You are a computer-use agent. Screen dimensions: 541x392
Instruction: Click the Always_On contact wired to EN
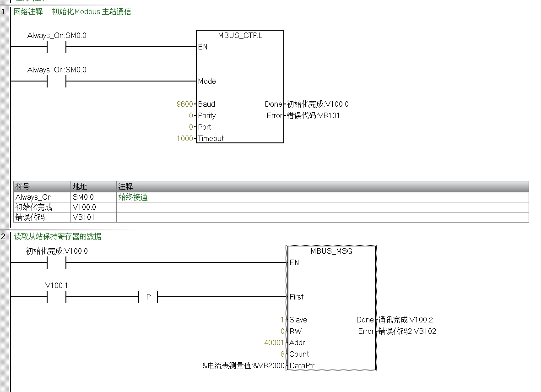(x=57, y=47)
